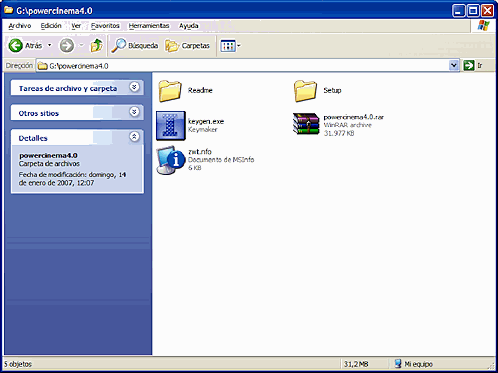This screenshot has height=373, width=498.
Task: Select the powercinema4.0.rar WinRAR archive icon
Action: coord(306,123)
